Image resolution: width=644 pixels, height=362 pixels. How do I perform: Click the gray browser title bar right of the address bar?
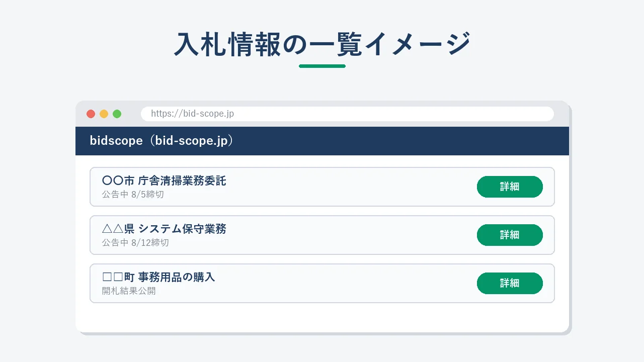tap(561, 114)
